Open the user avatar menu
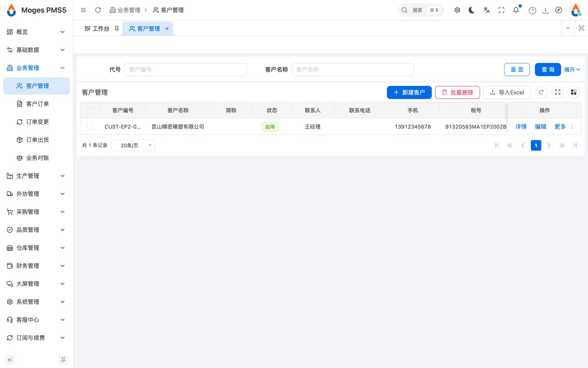 click(x=576, y=10)
